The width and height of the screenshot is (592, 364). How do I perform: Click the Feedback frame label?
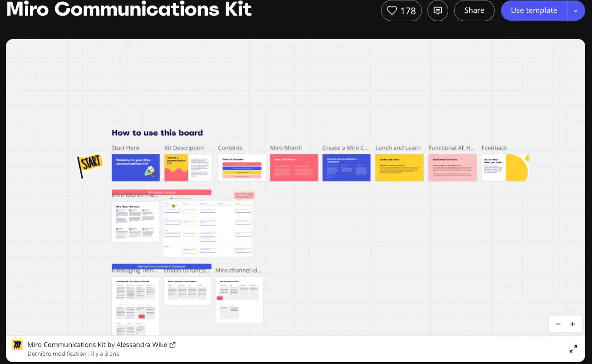pyautogui.click(x=494, y=148)
